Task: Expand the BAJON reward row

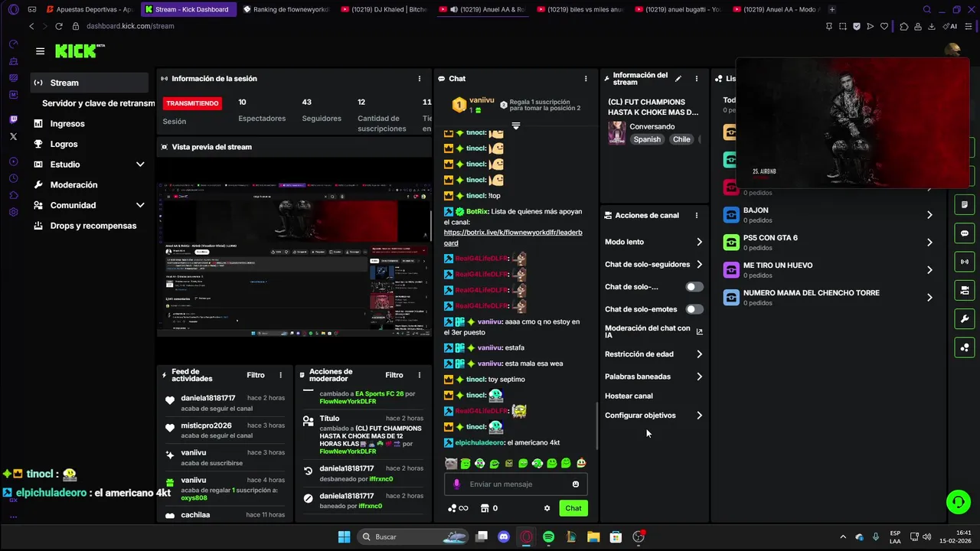Action: click(929, 215)
